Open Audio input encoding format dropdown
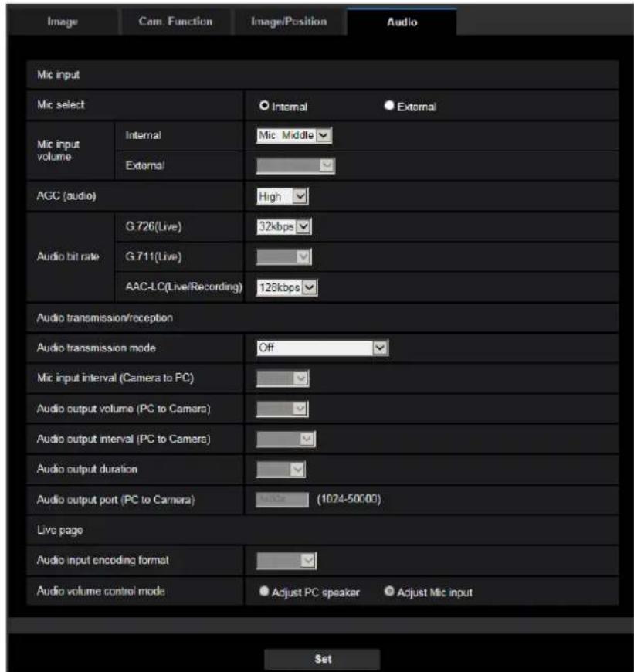Viewport: 634px width, 672px height. (x=286, y=561)
